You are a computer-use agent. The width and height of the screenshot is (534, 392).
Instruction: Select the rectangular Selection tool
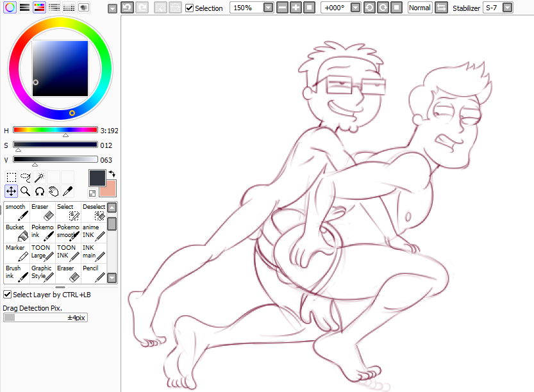12,177
